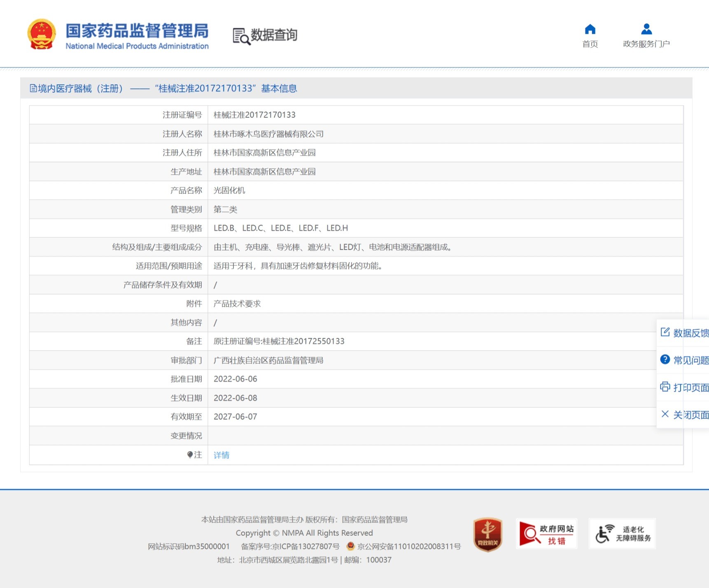Click 第二类 management category value

225,209
